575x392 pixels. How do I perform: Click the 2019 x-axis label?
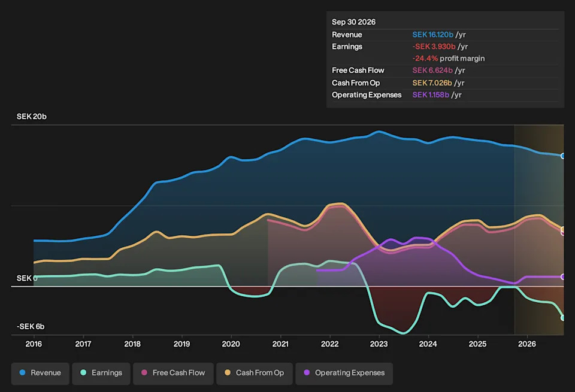coord(181,344)
